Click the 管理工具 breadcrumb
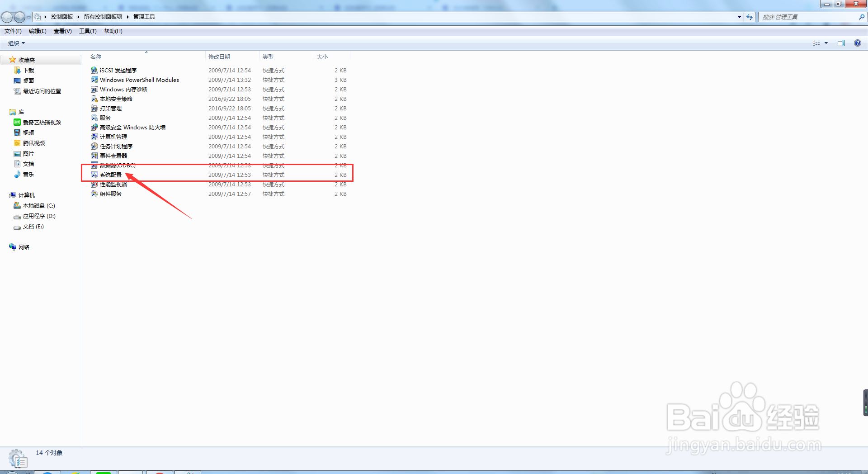The image size is (868, 474). pos(144,17)
